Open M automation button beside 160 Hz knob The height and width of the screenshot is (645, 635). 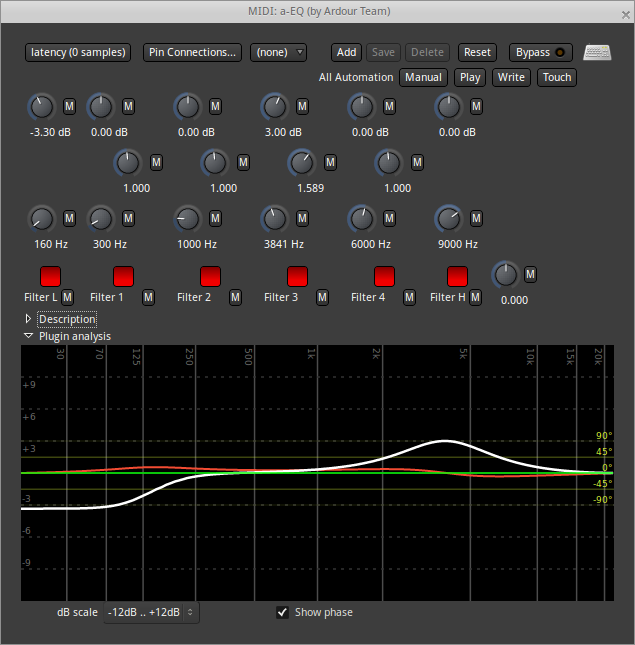tap(69, 218)
